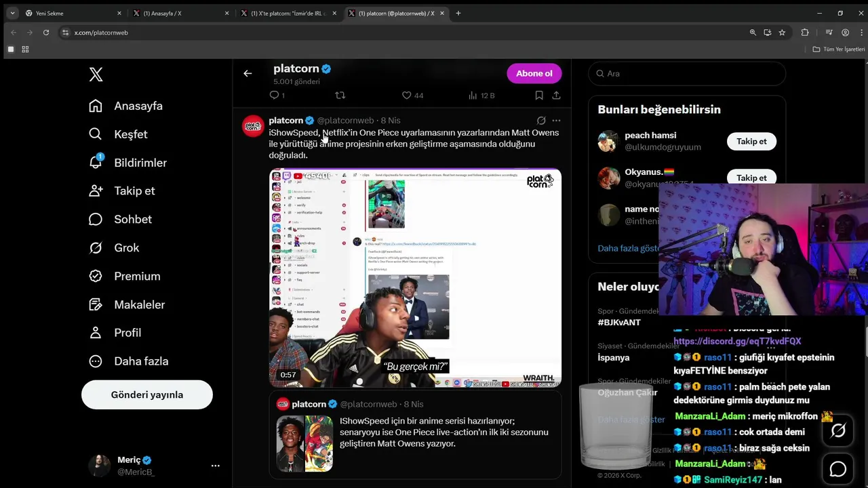Click the share icon on the post
The height and width of the screenshot is (488, 868).
click(556, 96)
